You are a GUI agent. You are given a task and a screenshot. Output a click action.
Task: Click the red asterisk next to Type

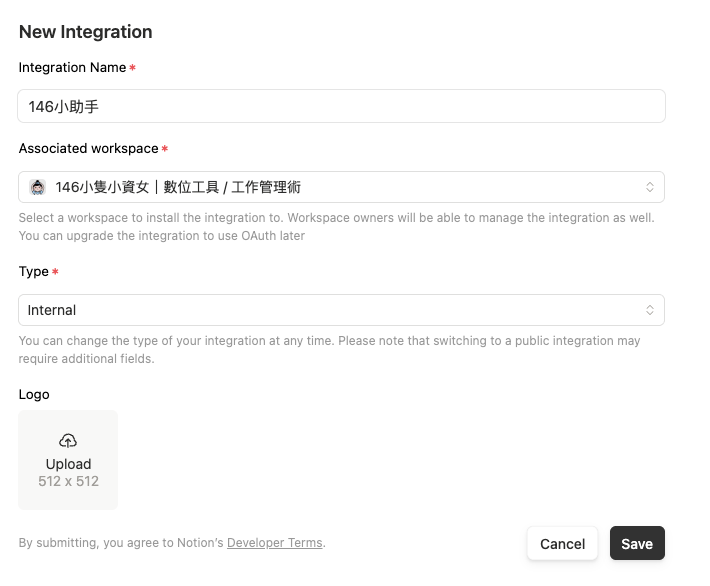coord(56,272)
